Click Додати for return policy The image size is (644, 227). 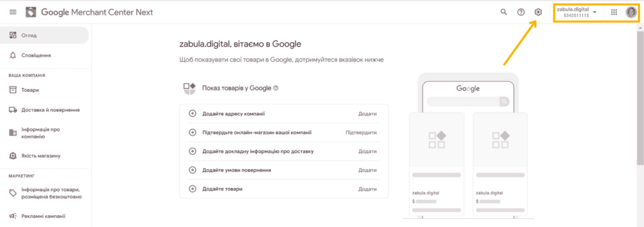point(367,170)
